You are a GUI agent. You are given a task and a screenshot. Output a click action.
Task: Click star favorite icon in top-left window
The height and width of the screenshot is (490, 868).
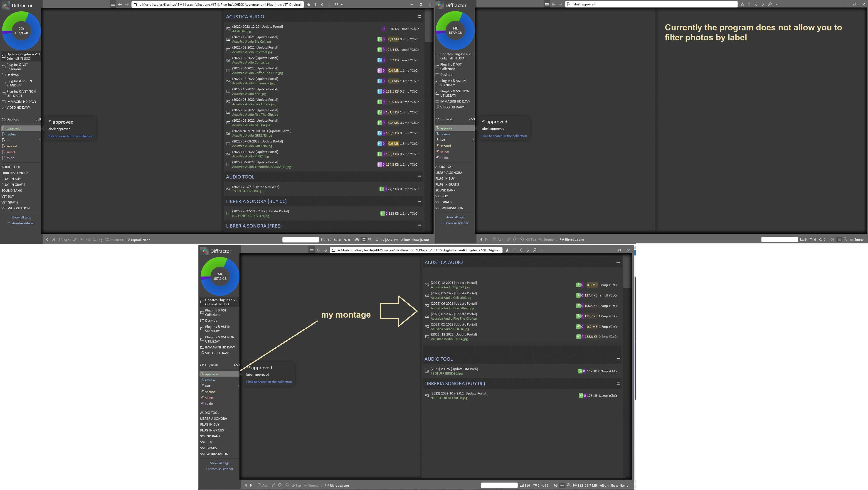[x=309, y=4]
